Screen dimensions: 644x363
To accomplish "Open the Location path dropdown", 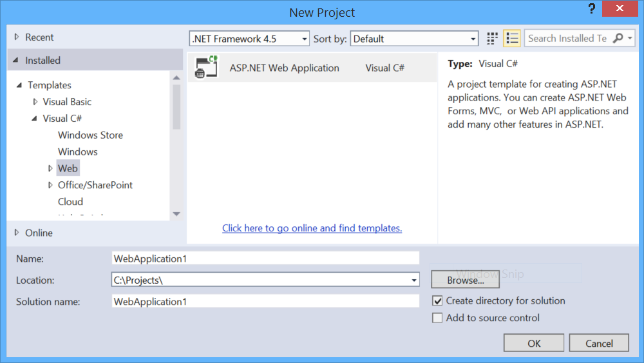I will (x=414, y=280).
